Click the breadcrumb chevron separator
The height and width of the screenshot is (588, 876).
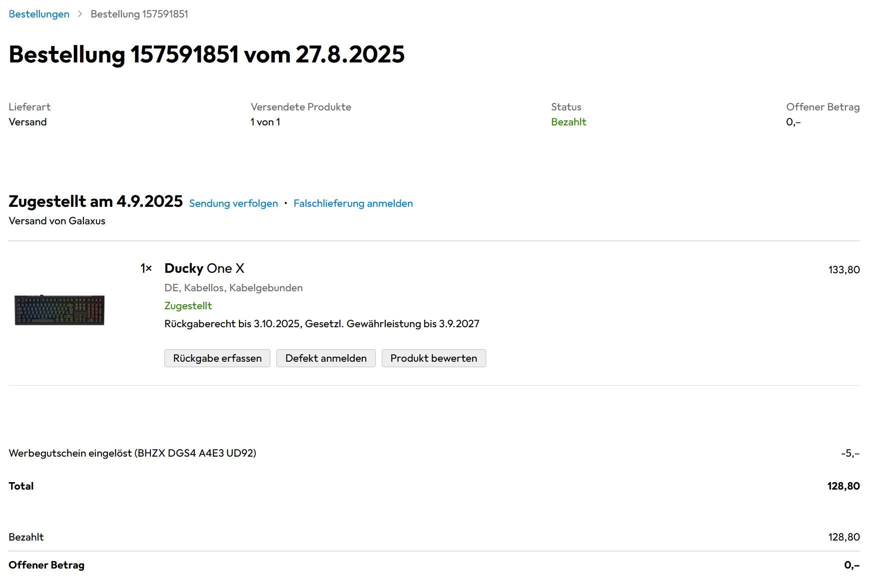[80, 14]
